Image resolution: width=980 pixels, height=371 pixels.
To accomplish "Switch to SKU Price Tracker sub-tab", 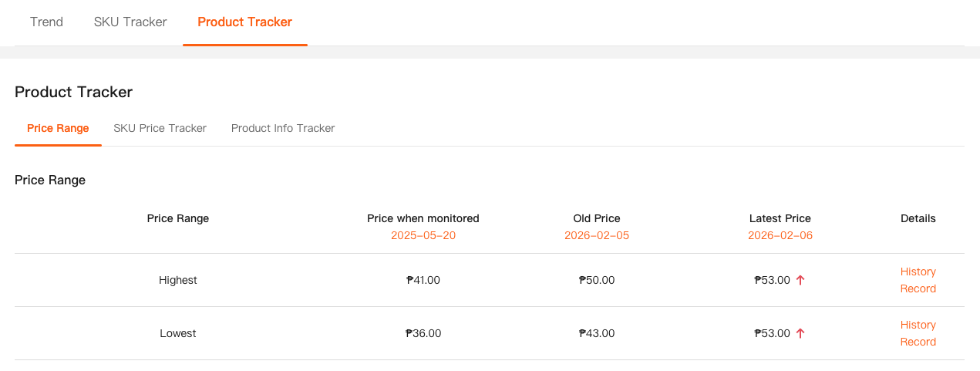I will 160,128.
